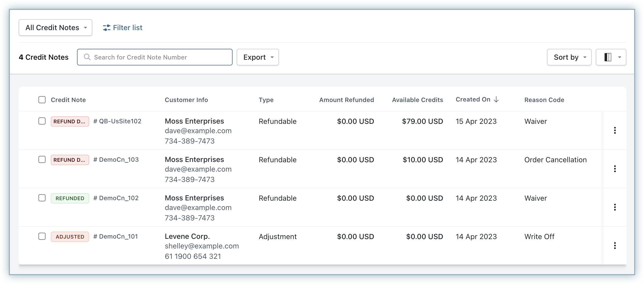
Task: Open the Export dropdown
Action: 258,57
